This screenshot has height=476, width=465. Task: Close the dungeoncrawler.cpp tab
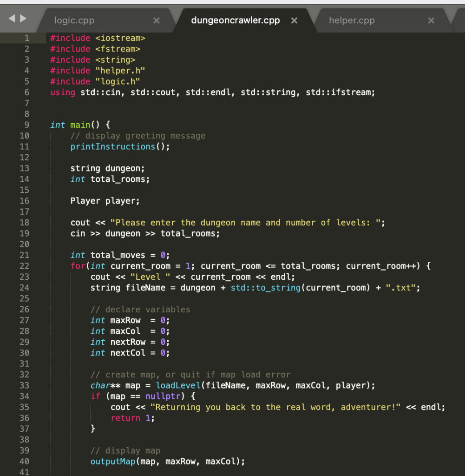coord(294,20)
